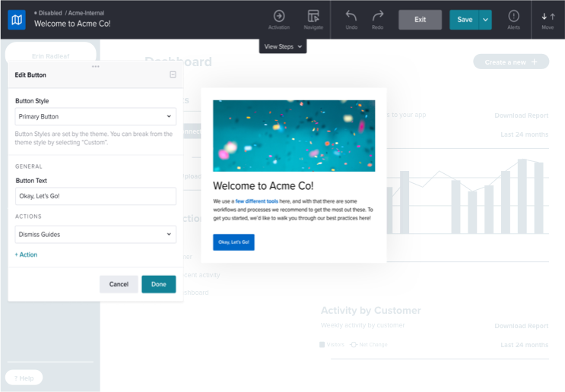Click the Welcome to Acme Co! title in header
Screen dimensions: 565x392
click(72, 24)
